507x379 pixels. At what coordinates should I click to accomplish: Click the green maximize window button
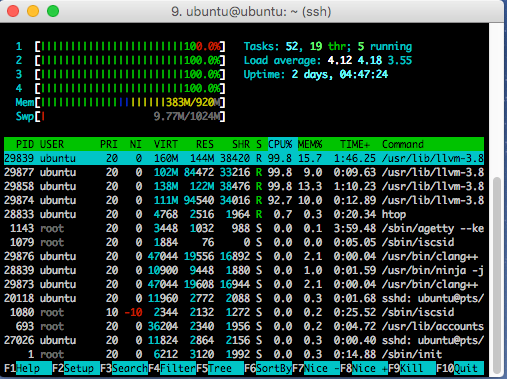tap(53, 11)
